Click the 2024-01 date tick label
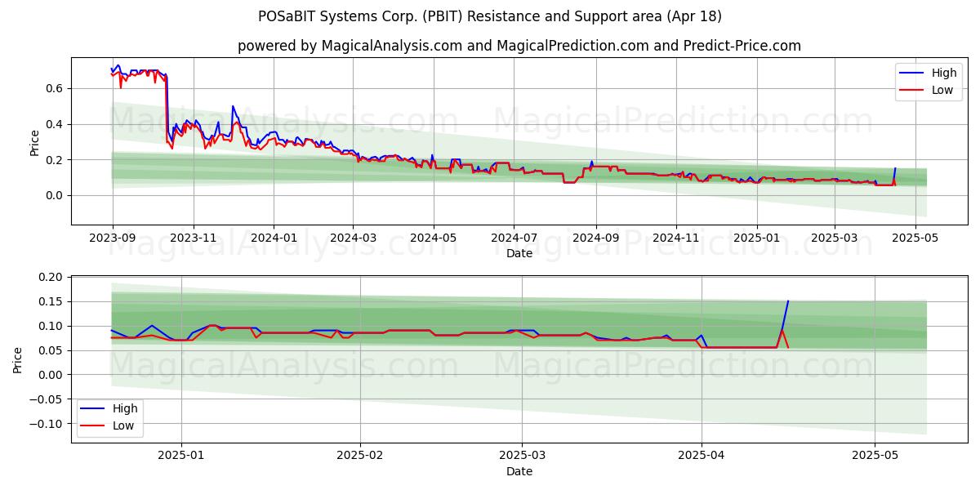This screenshot has width=980, height=490. coord(273,237)
